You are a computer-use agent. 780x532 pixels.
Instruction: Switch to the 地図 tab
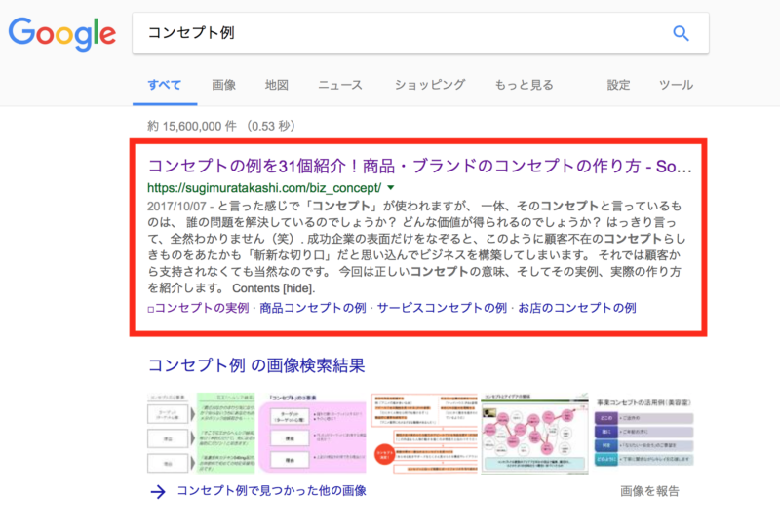277,85
